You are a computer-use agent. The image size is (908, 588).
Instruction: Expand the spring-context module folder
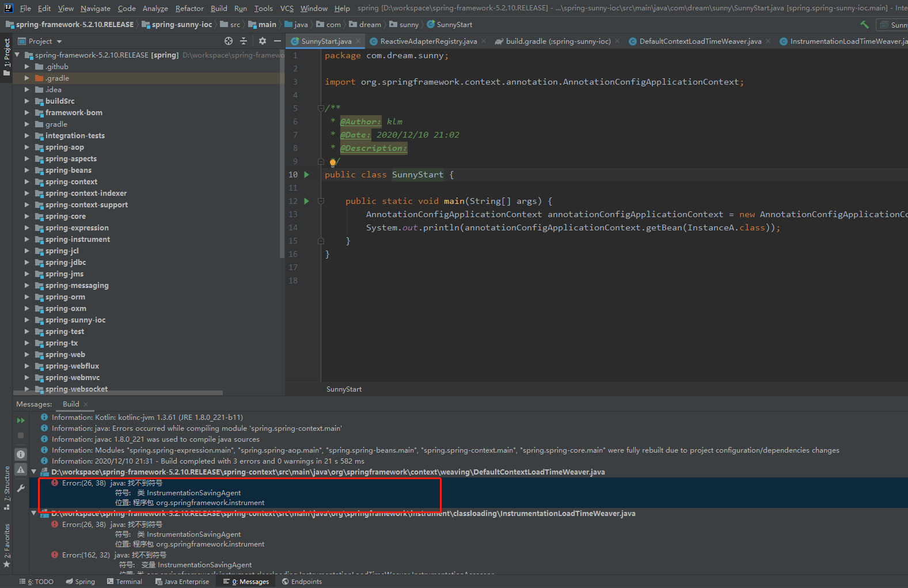coord(26,182)
